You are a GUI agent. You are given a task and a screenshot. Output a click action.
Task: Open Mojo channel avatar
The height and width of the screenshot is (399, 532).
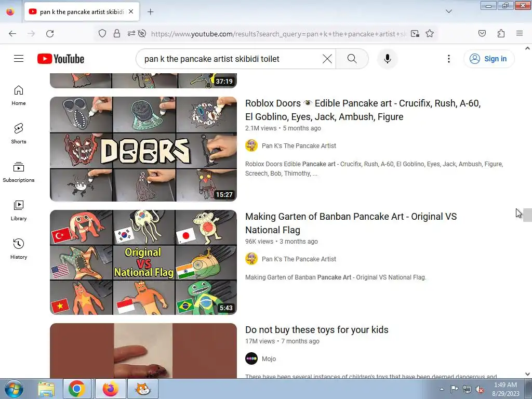251,358
